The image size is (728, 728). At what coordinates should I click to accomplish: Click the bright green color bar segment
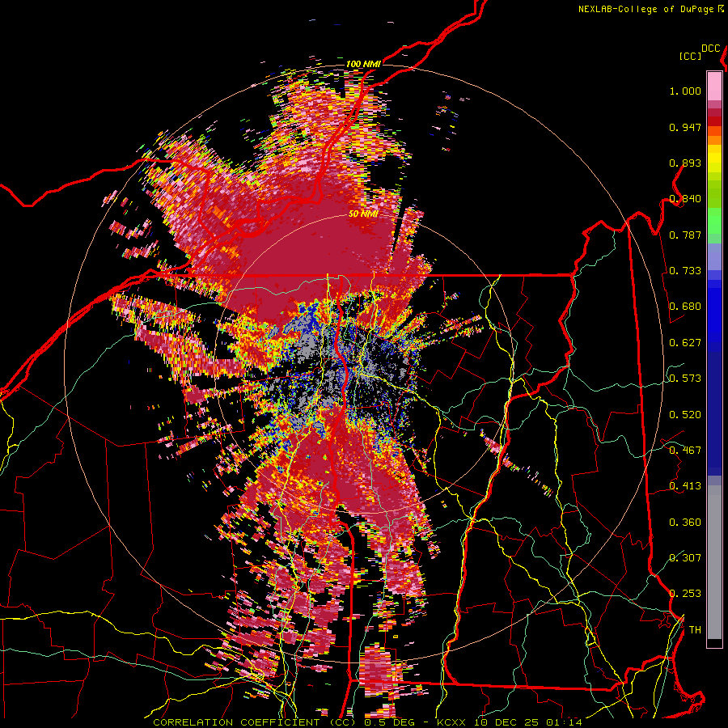[714, 221]
